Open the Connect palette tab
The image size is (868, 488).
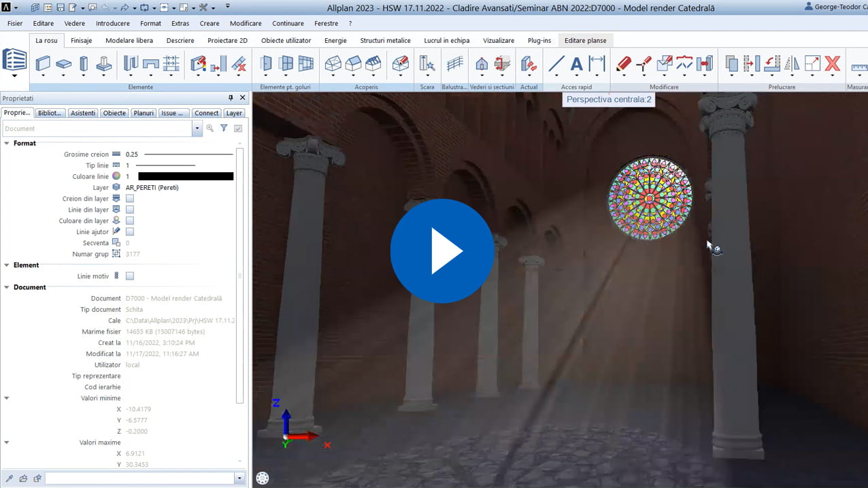click(x=206, y=113)
